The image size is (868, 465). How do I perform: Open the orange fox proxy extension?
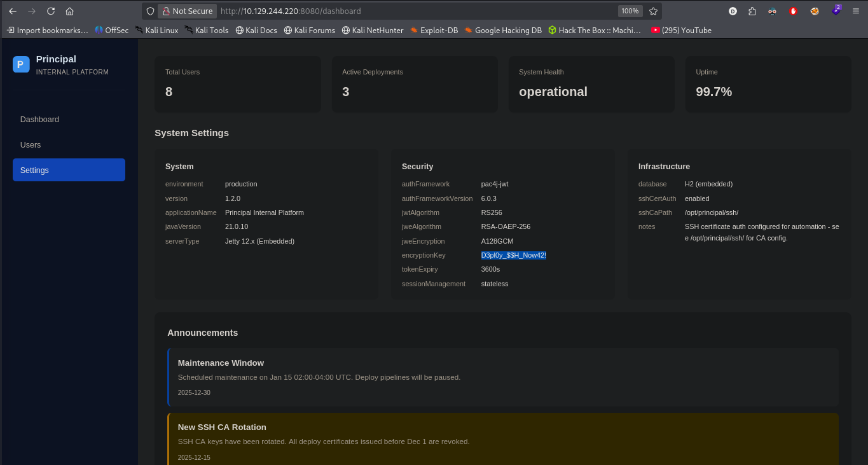point(815,11)
